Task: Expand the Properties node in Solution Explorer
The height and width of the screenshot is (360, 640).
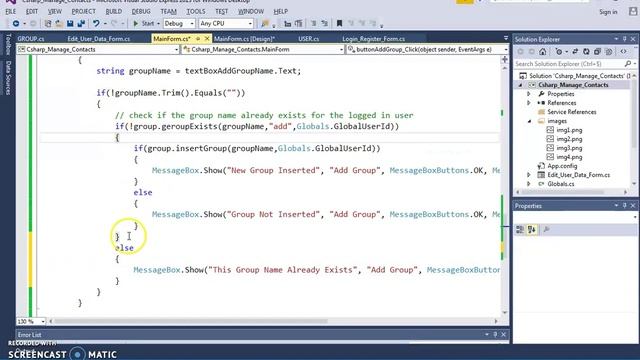Action: pyautogui.click(x=529, y=94)
